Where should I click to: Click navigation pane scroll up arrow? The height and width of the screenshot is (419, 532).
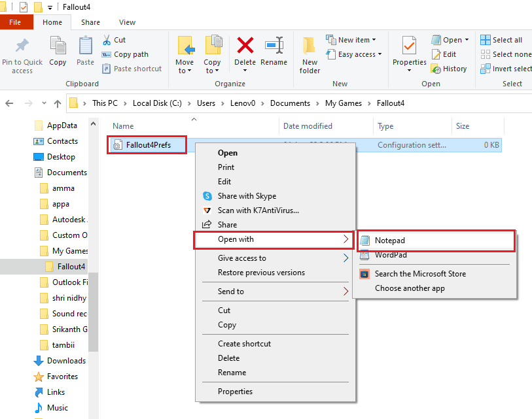[94, 124]
